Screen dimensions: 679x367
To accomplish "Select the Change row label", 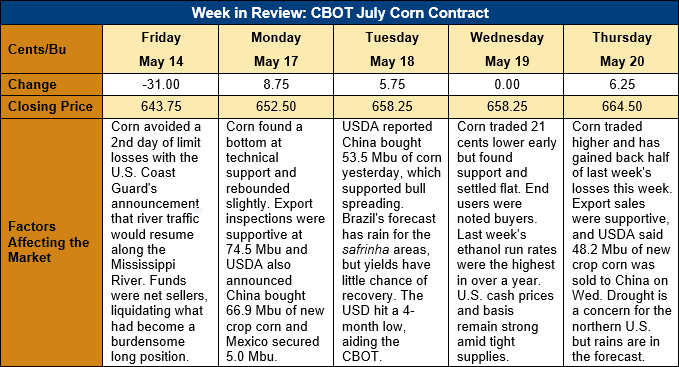I will pos(52,84).
